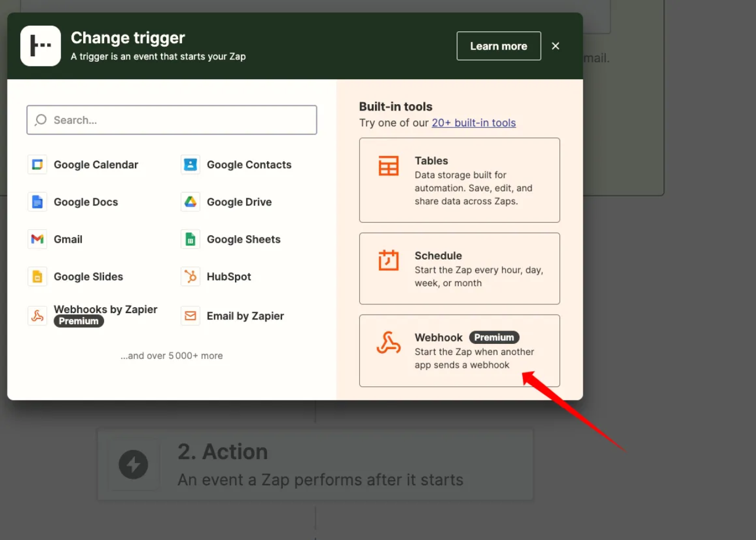The image size is (756, 540).
Task: Select Google Docs from app list
Action: [x=85, y=202]
